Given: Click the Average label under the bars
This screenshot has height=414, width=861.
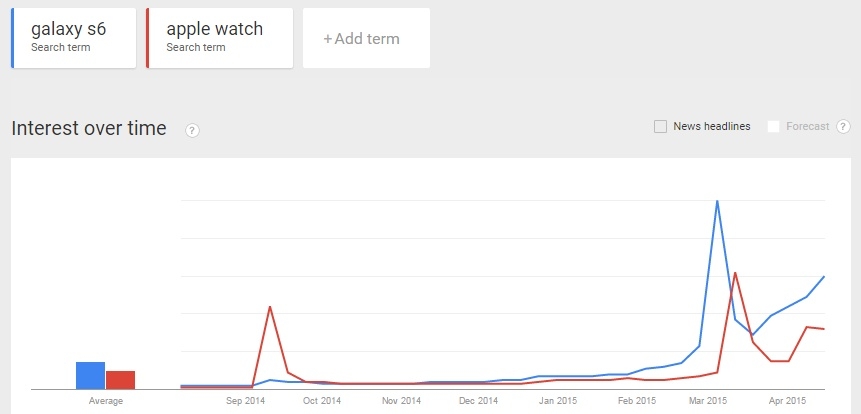Looking at the screenshot, I should click(106, 401).
